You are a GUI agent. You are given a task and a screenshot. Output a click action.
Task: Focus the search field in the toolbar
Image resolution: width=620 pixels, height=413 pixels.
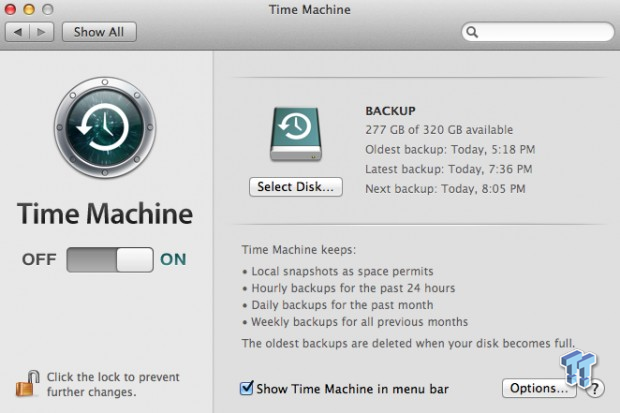pos(538,32)
